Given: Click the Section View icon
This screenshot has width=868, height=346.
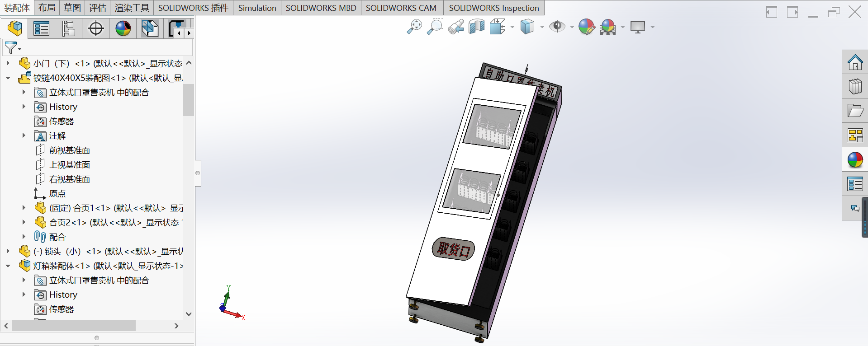Looking at the screenshot, I should tap(477, 27).
